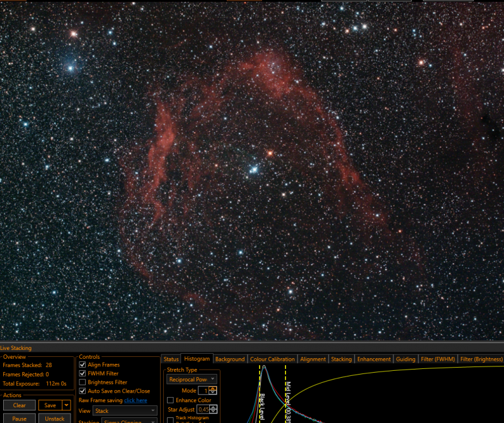Increase Star Adjust with the up arrow
The height and width of the screenshot is (423, 504).
213,408
